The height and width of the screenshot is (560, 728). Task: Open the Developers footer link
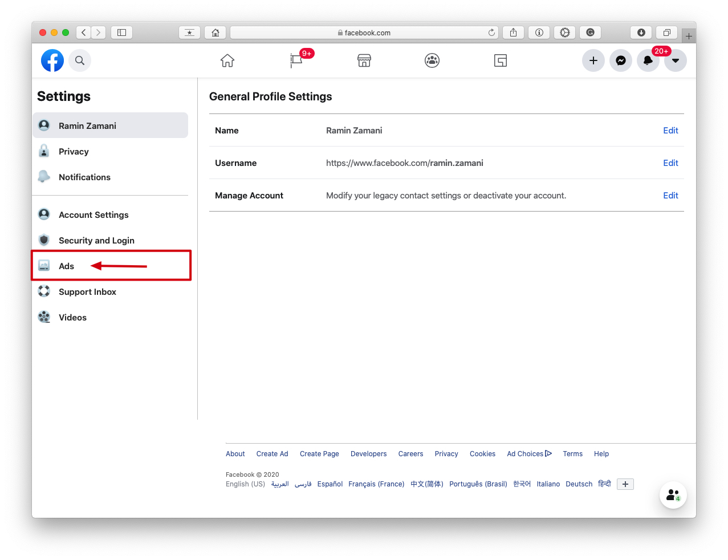pos(368,454)
